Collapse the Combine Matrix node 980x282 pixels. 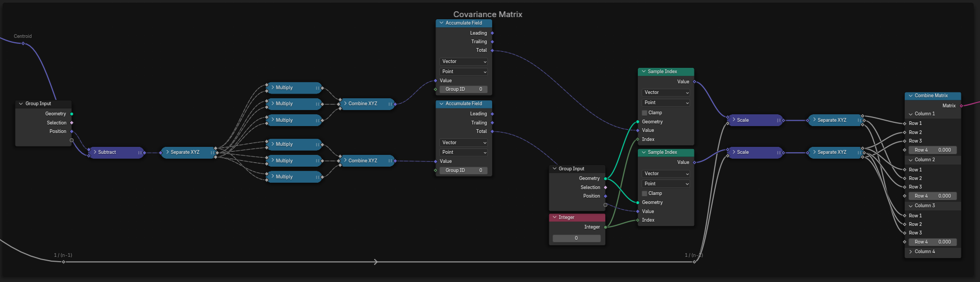(x=911, y=96)
